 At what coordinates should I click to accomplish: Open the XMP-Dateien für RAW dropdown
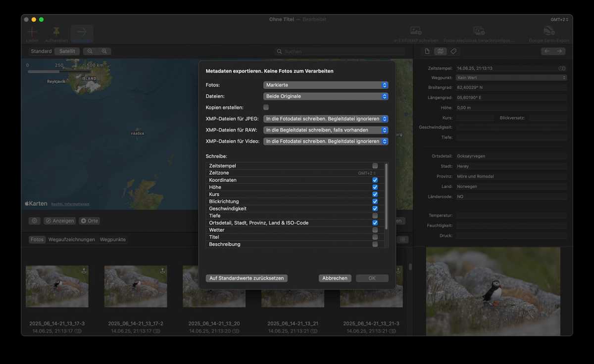[x=326, y=130]
